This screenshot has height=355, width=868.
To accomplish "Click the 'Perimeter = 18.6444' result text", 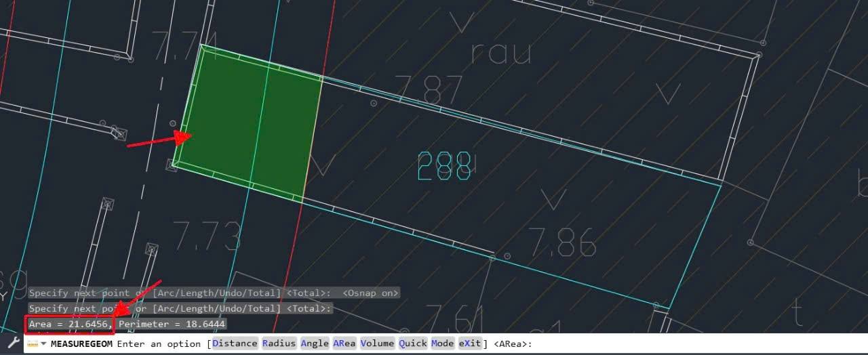I will click(172, 325).
